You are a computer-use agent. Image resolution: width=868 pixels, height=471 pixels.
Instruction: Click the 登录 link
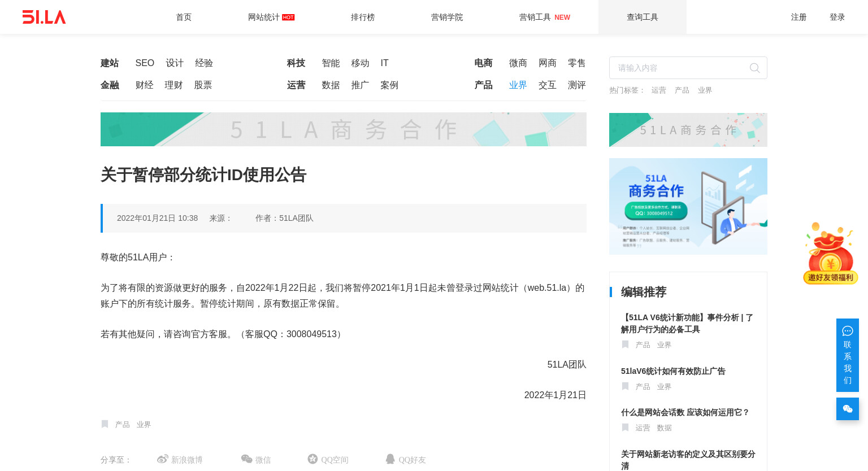pos(837,17)
